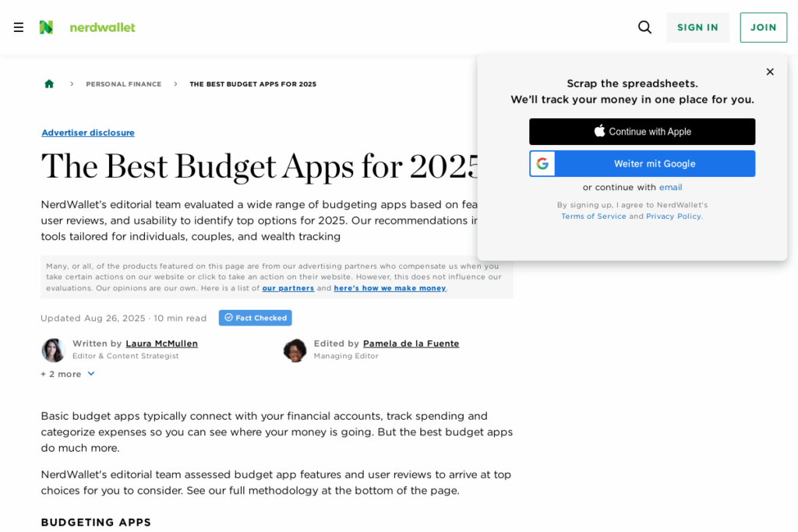Open Laura McMullen's author photo
This screenshot has height=532, width=798.
[54, 350]
